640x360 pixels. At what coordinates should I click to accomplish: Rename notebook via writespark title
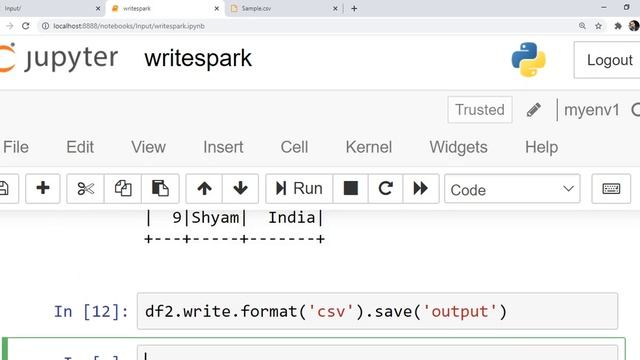pyautogui.click(x=198, y=58)
